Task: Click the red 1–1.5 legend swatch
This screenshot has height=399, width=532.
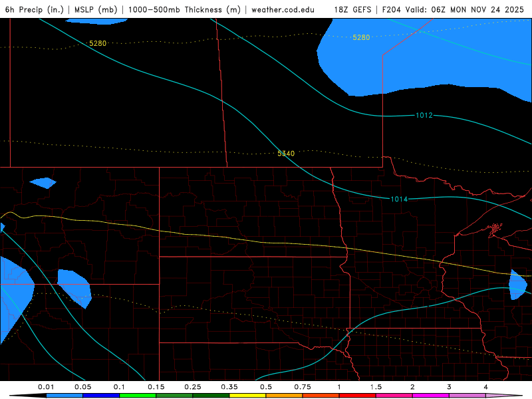Action: 358,396
